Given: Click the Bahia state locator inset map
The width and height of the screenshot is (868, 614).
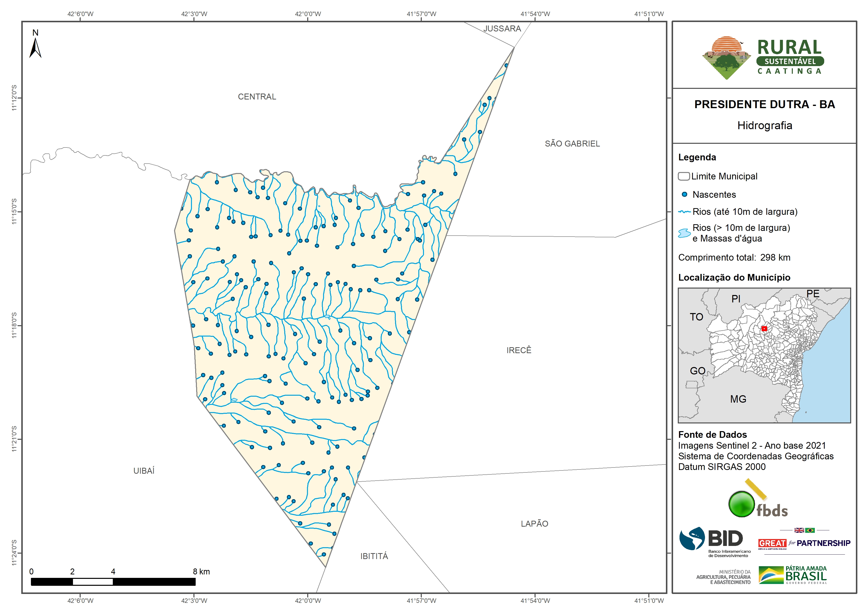Looking at the screenshot, I should 764,355.
